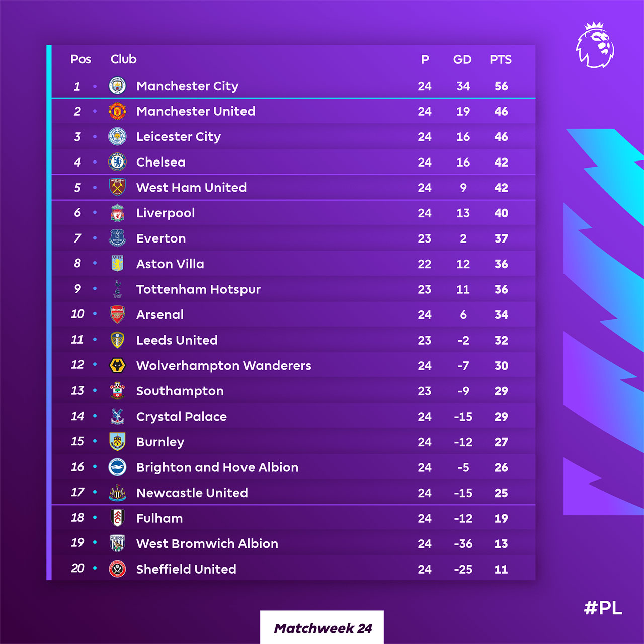644x644 pixels.
Task: Click the Manchester City club crest
Action: pos(117,86)
